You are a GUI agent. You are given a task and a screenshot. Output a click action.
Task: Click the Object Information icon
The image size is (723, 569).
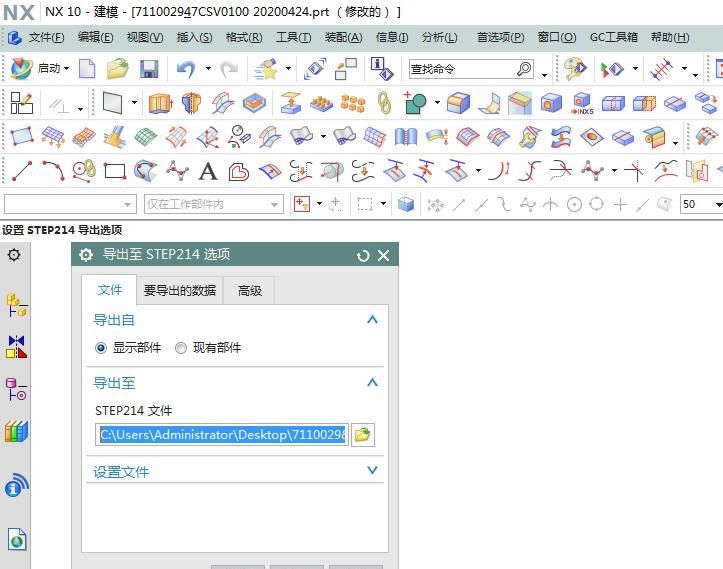[x=382, y=69]
